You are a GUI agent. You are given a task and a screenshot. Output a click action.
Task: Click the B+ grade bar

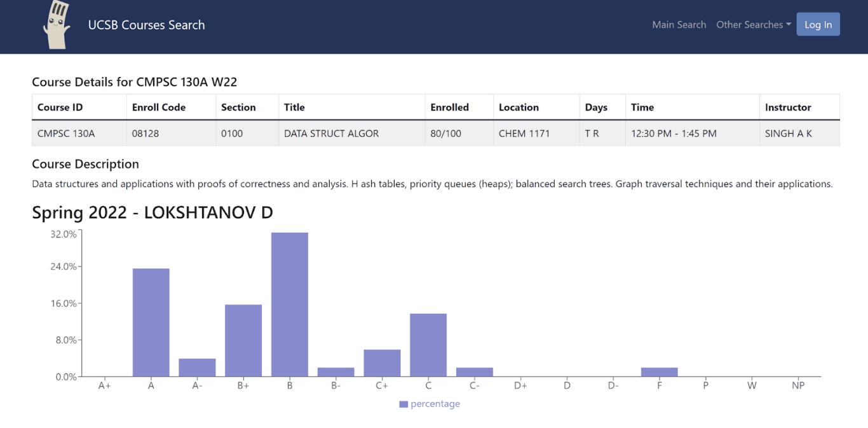pos(243,340)
